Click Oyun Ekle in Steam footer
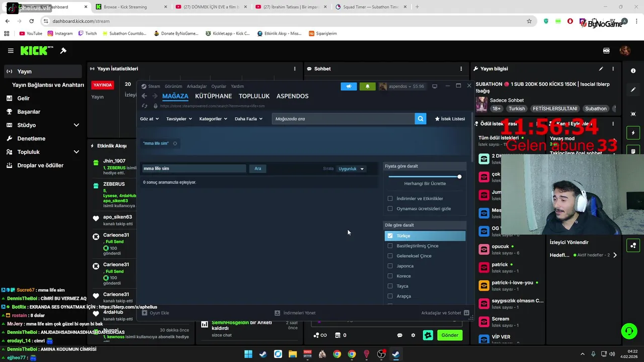 click(x=155, y=313)
